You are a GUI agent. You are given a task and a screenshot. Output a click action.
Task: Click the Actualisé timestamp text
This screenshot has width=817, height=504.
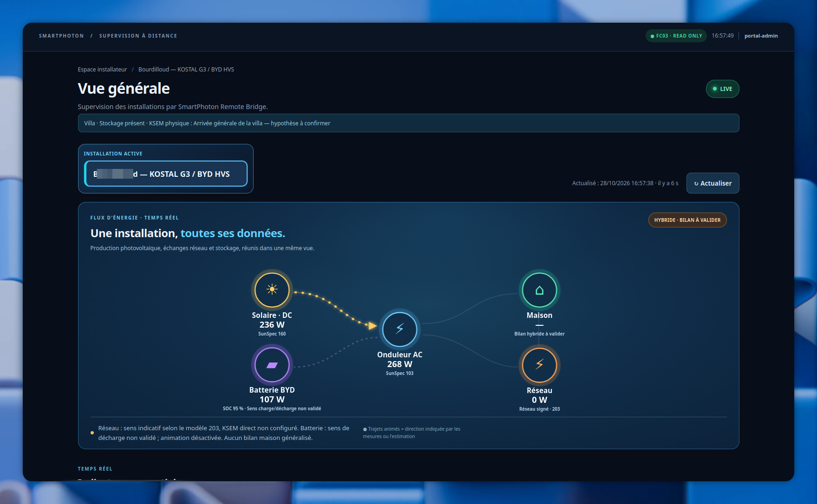[625, 183]
